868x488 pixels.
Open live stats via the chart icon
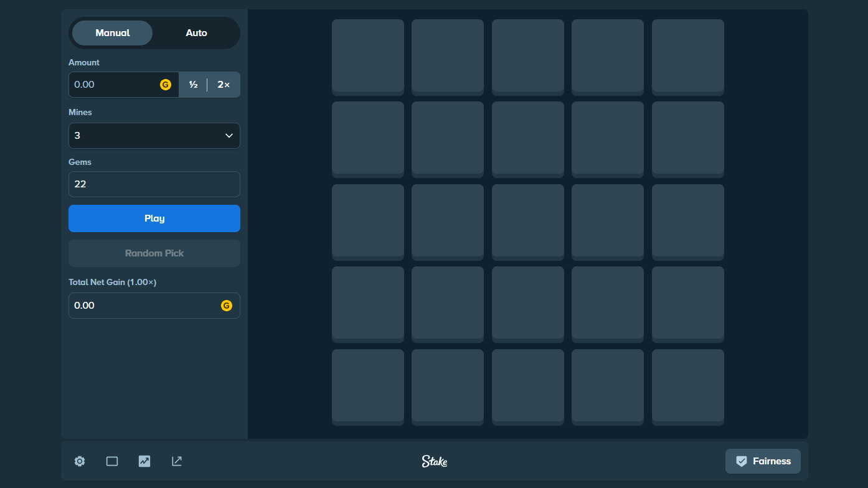point(144,461)
